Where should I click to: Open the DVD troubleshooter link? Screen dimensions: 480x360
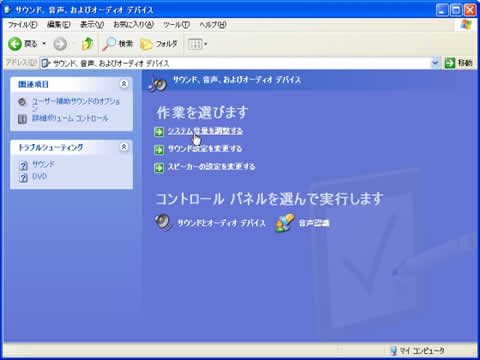pos(39,176)
